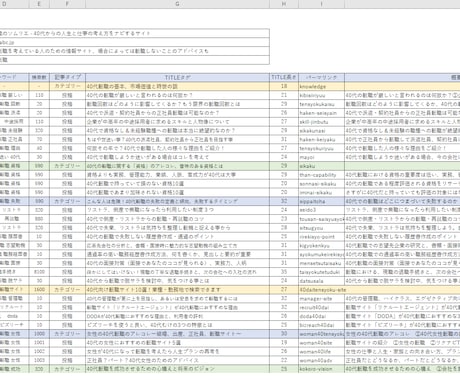460x380 pixels.
Task: Click the 'knowledge' permalink cell
Action: click(x=322, y=86)
